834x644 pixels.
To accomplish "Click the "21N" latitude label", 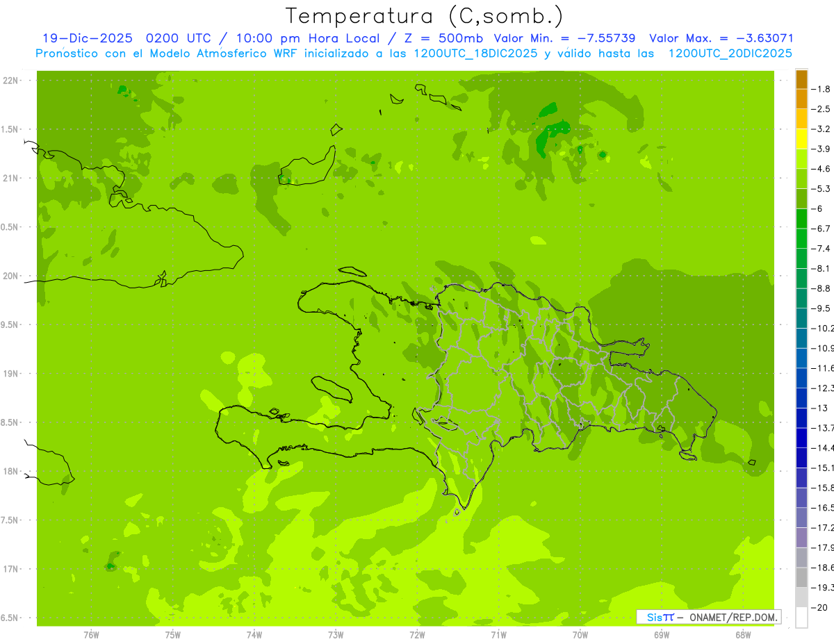I will coord(11,179).
